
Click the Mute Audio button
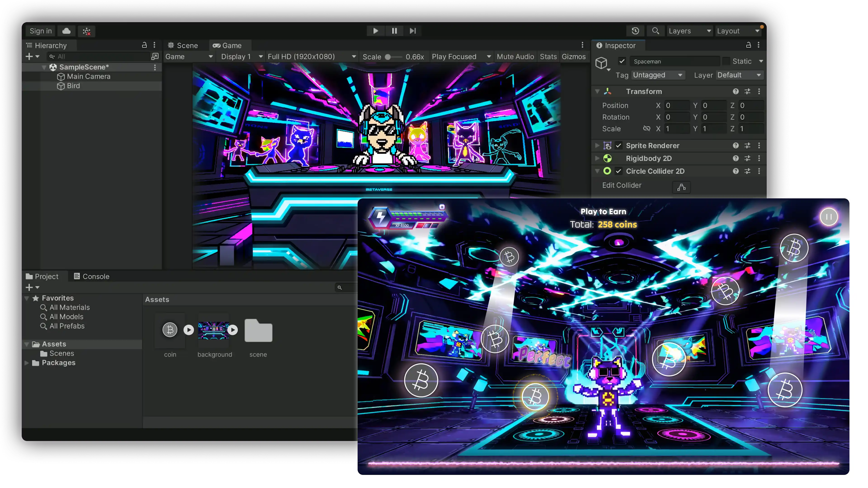tap(515, 56)
